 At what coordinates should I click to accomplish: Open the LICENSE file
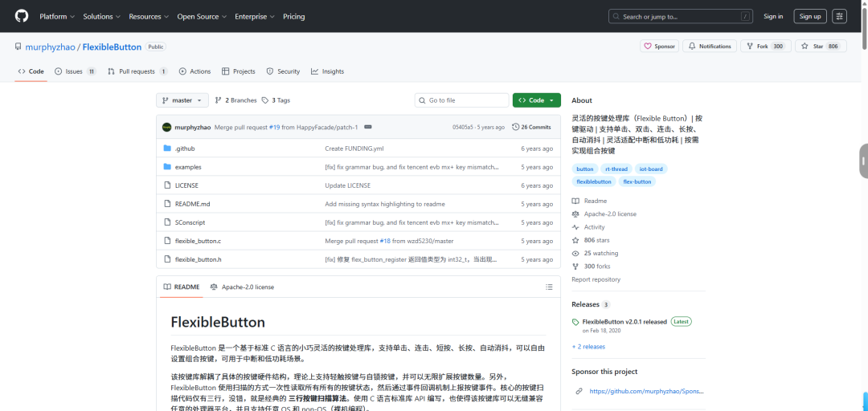coord(186,185)
